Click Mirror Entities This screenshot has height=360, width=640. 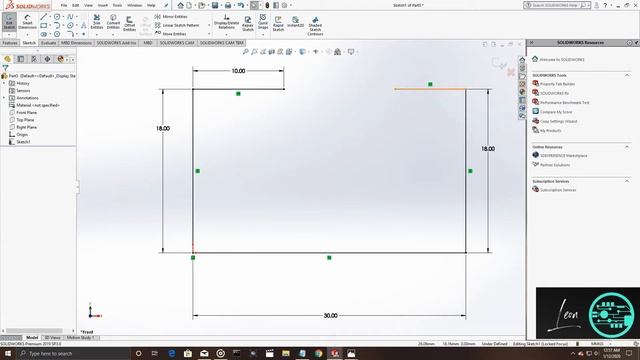[171, 17]
